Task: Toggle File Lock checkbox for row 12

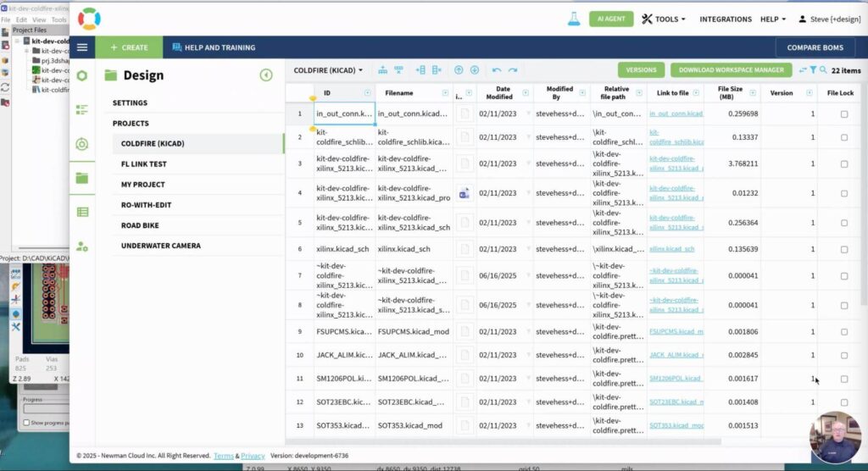Action: click(x=843, y=402)
